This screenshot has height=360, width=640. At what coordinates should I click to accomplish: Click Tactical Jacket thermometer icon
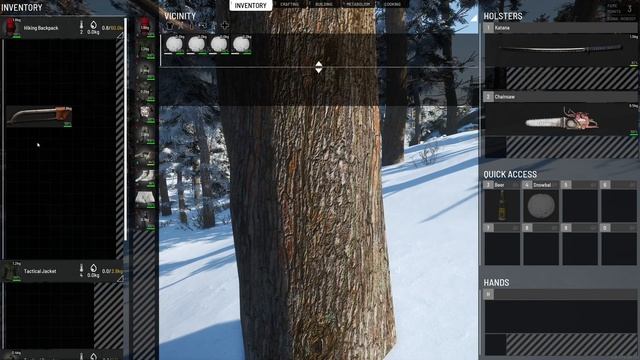click(x=81, y=268)
